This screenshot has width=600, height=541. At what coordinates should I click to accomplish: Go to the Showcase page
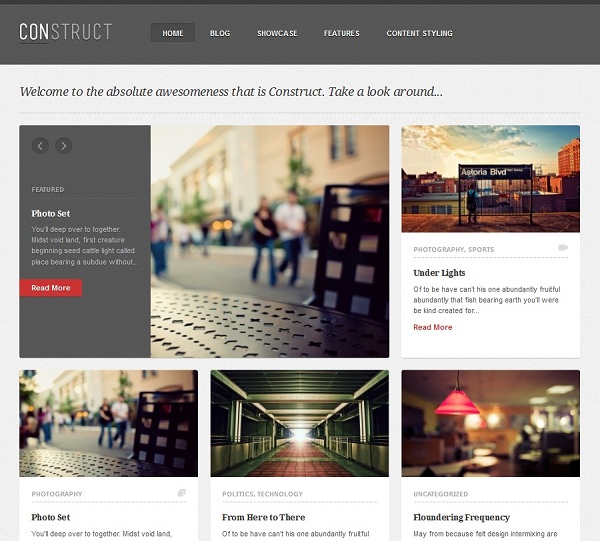click(277, 33)
